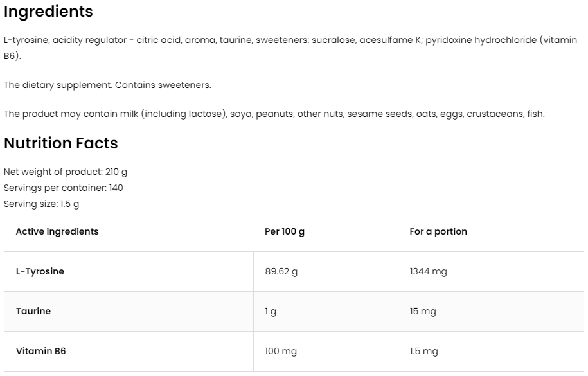The image size is (588, 376).
Task: Click the Vitamin B6 100 mg value
Action: pyautogui.click(x=281, y=352)
